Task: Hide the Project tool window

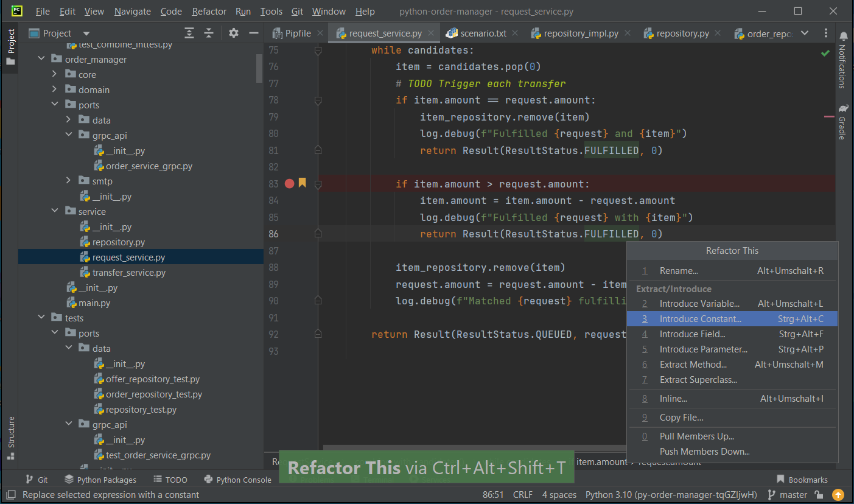Action: pos(254,33)
